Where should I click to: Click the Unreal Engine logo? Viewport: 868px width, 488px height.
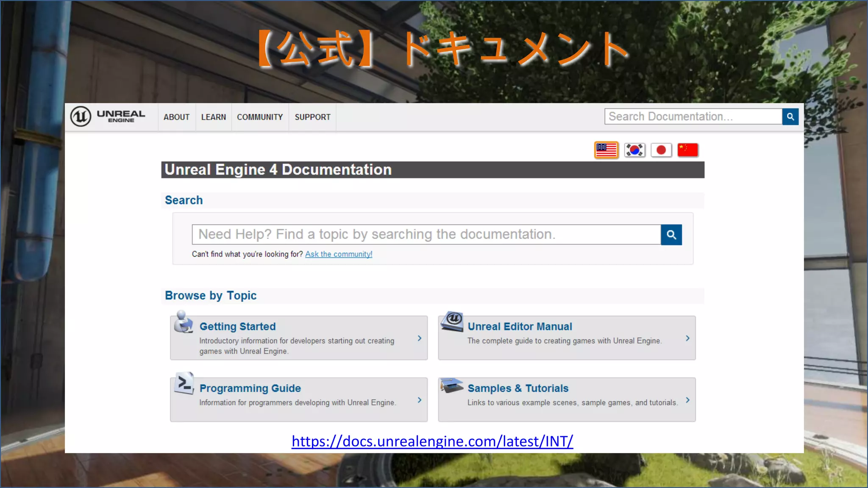coord(108,116)
